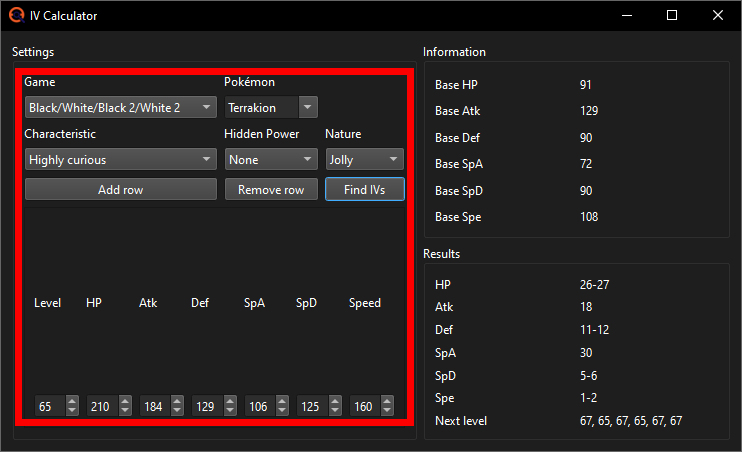Click the SpD field showing 125
The image size is (742, 452).
tap(309, 407)
